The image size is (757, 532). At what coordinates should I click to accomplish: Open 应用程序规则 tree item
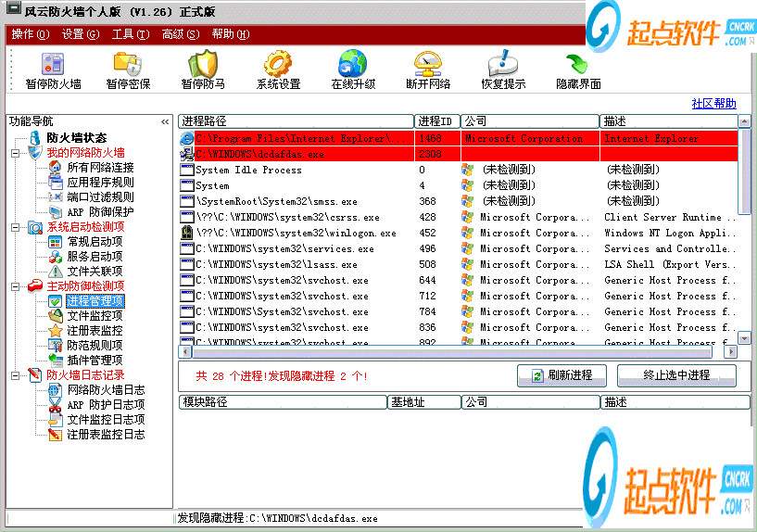100,183
